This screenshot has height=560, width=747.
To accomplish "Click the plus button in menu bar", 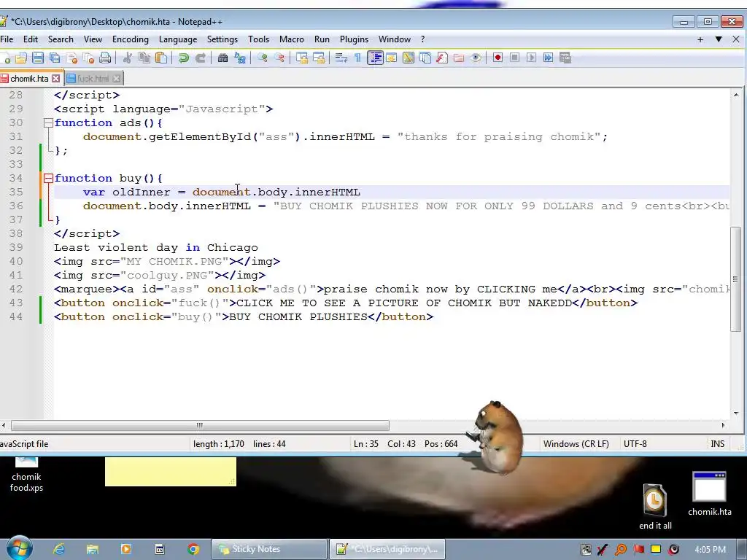I will 700,39.
